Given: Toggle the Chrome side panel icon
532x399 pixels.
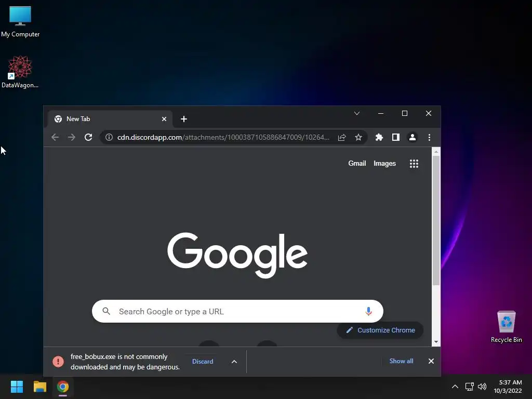Looking at the screenshot, I should tap(395, 137).
